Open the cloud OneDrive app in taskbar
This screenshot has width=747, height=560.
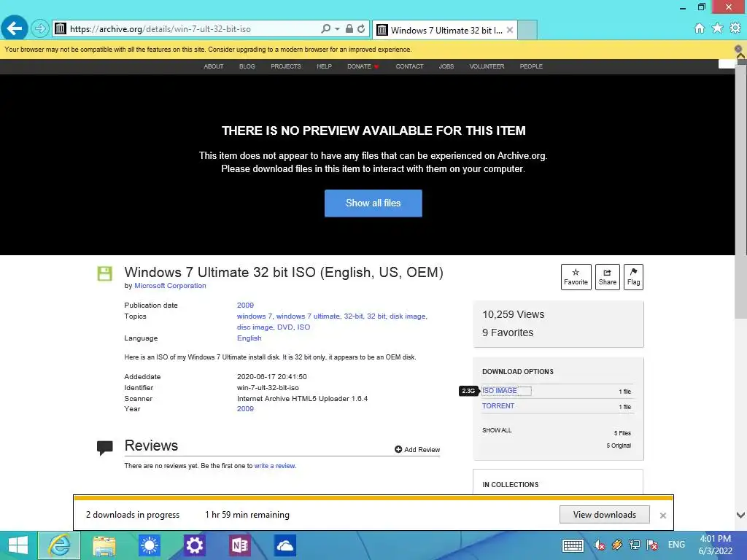click(285, 545)
